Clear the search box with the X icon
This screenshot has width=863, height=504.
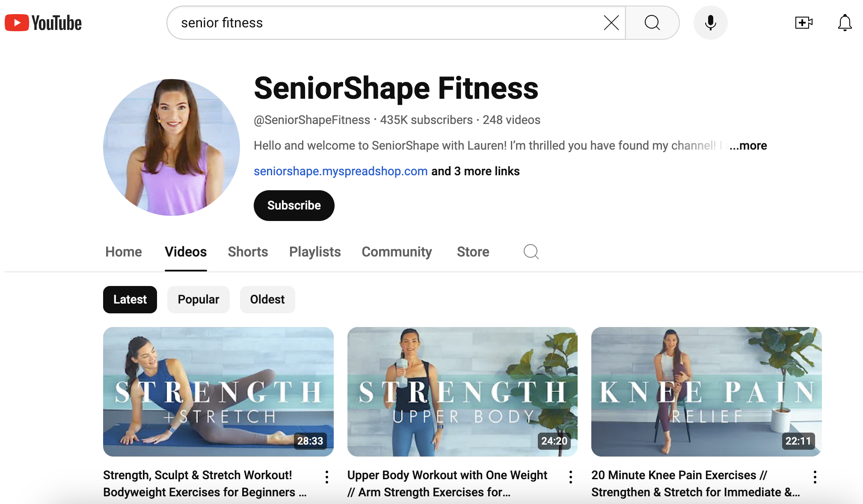[x=611, y=23]
